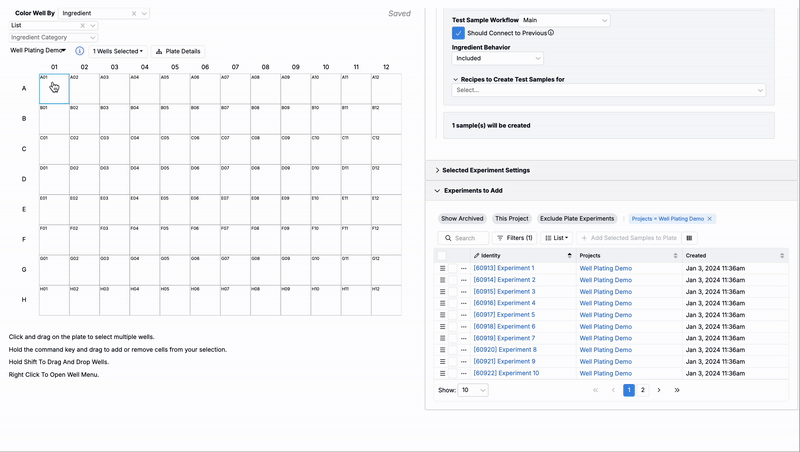This screenshot has width=800, height=452.
Task: Open the column layout icon next to Add Selected Samples
Action: (x=689, y=238)
